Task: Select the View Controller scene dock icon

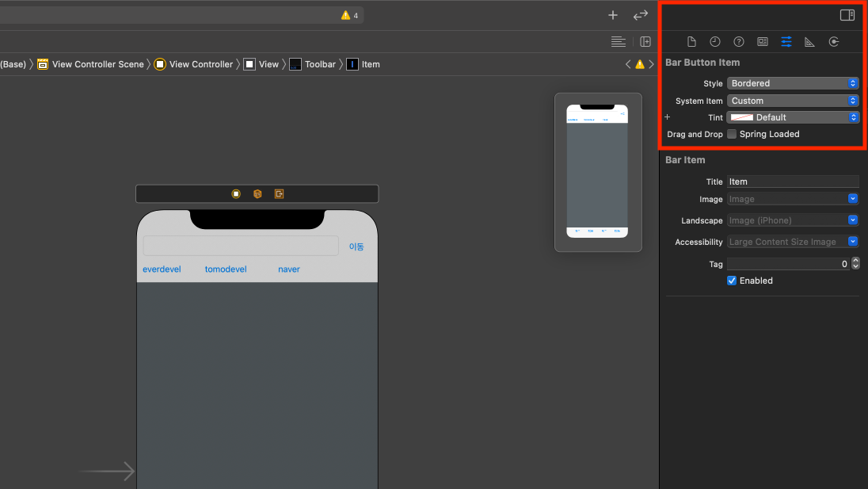Action: 236,194
